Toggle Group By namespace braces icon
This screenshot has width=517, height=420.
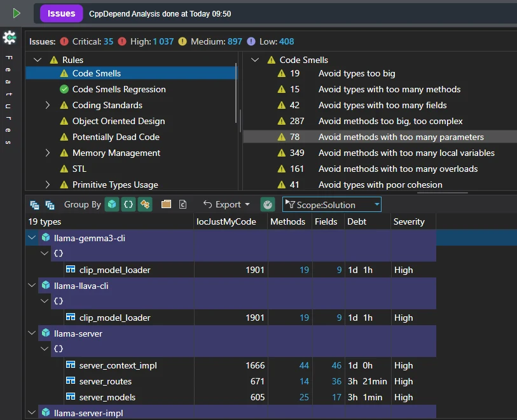pyautogui.click(x=128, y=204)
